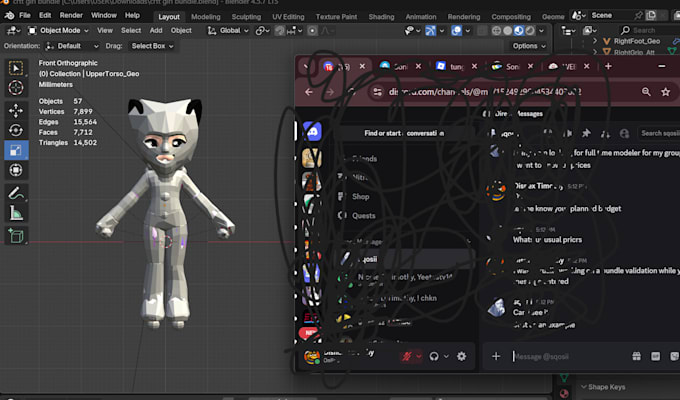The width and height of the screenshot is (680, 400).
Task: Click browser back arrow in Discord window
Action: tap(309, 92)
